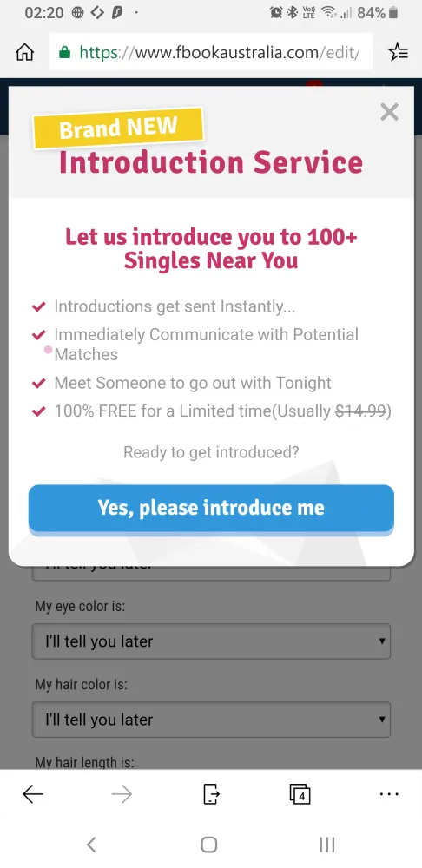This screenshot has height=868, width=422.
Task: Open the tabs switcher showing 4
Action: (x=300, y=794)
